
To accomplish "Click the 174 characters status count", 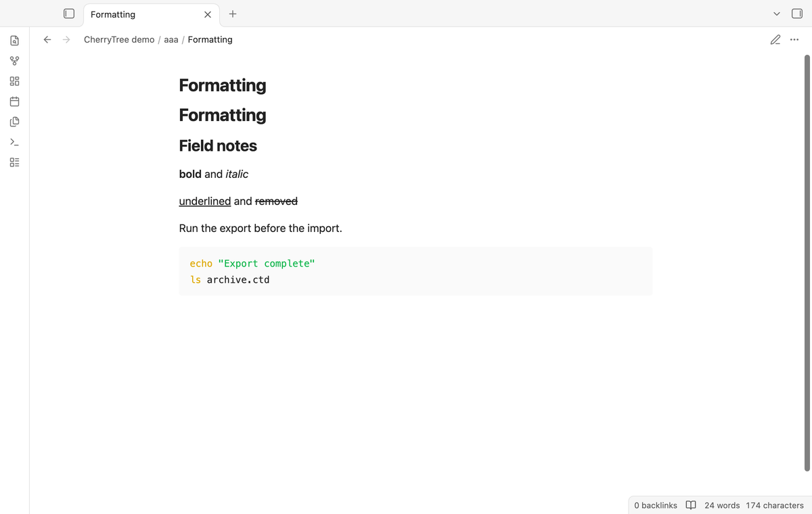I will pos(775,505).
